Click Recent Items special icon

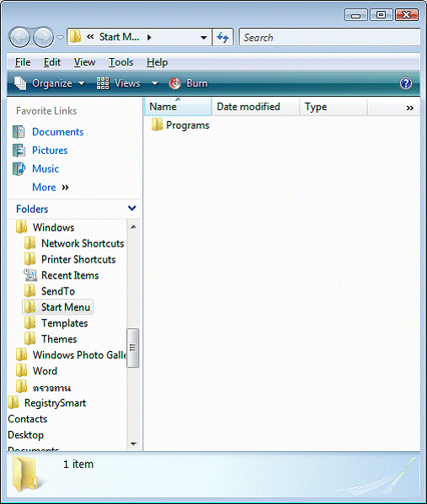[x=30, y=275]
